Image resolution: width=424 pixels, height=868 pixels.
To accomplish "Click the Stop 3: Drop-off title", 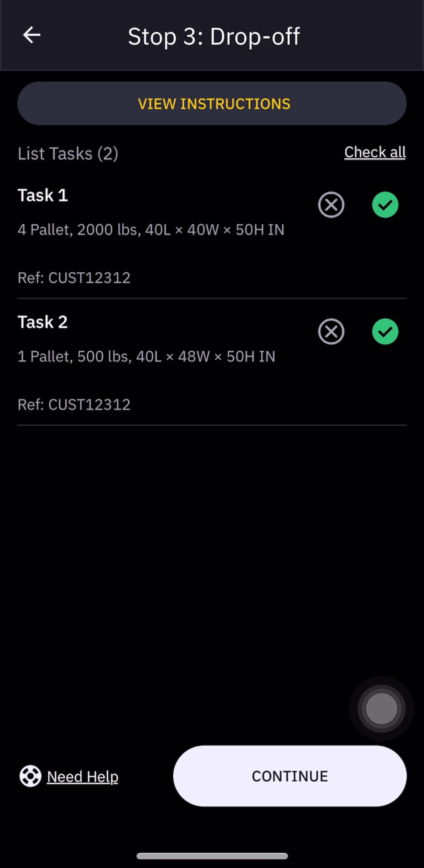I will pos(214,36).
